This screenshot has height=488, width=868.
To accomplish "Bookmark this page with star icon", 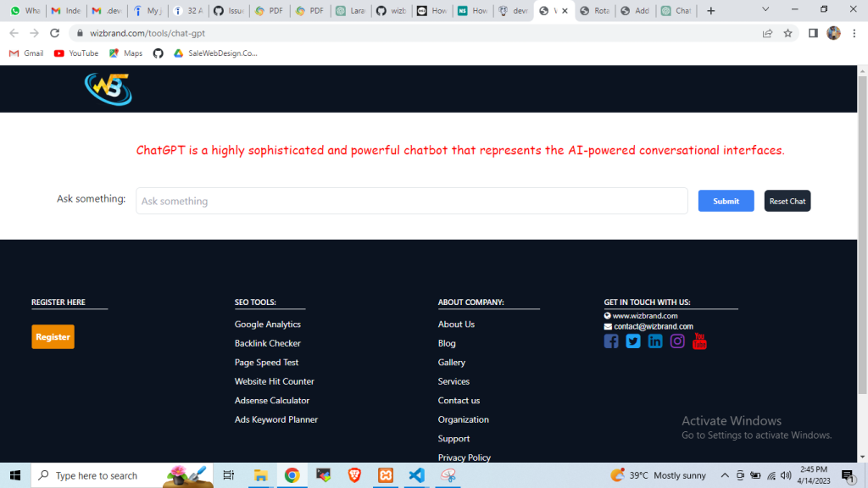I will pyautogui.click(x=787, y=33).
